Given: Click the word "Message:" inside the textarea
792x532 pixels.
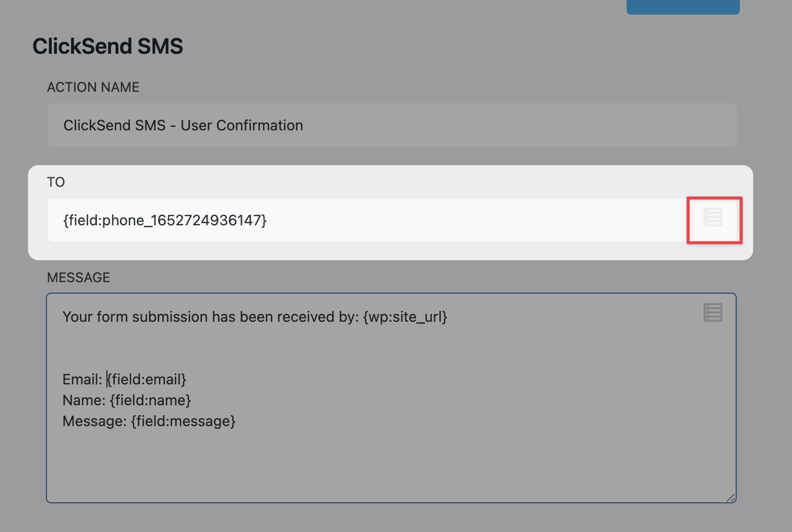Looking at the screenshot, I should (94, 421).
